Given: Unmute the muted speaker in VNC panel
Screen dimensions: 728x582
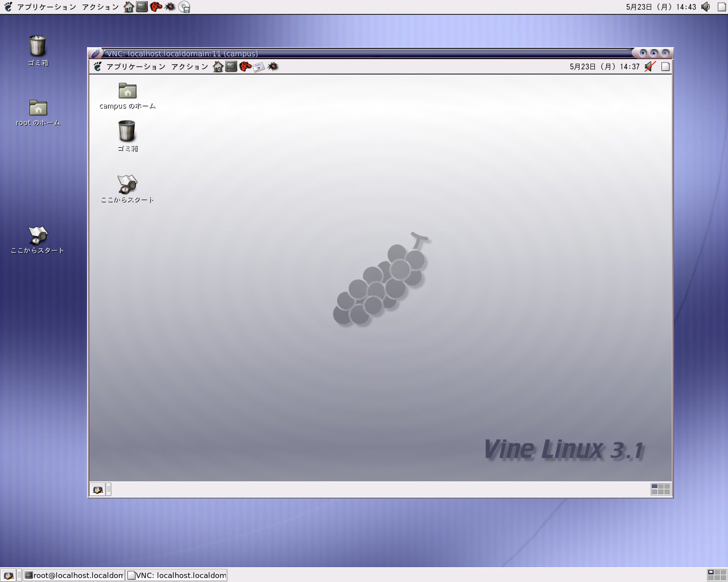Looking at the screenshot, I should [650, 66].
